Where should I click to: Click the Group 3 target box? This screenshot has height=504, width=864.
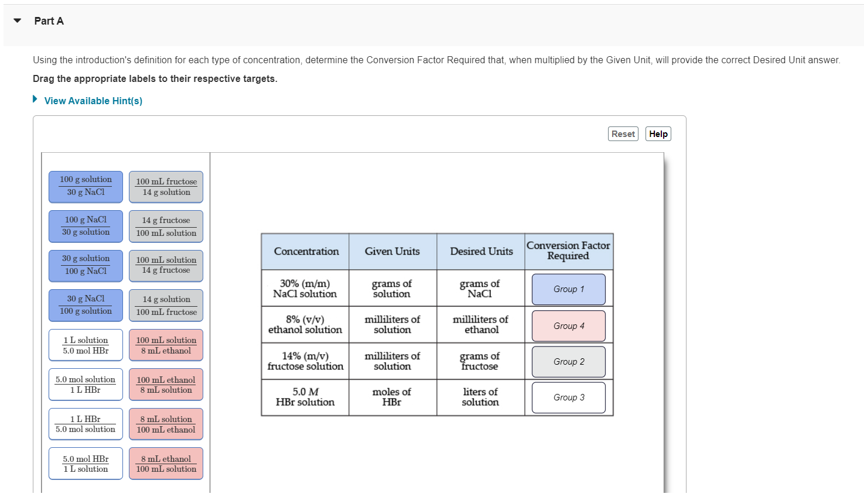[569, 397]
